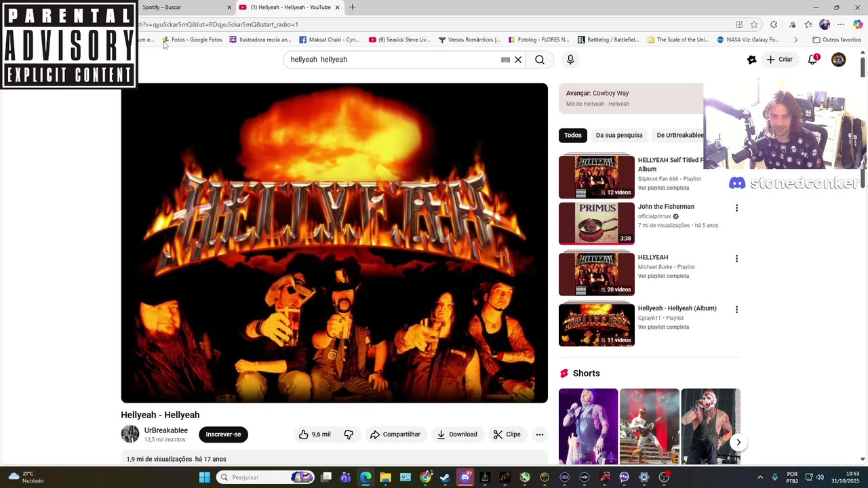
Task: Show hidden system tray icons chevron
Action: 760,477
